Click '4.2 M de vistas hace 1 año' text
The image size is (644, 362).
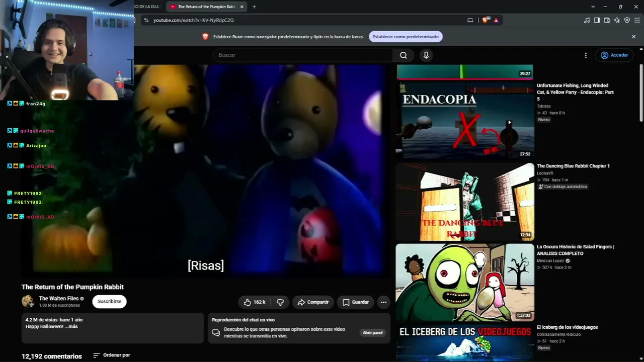[54, 320]
